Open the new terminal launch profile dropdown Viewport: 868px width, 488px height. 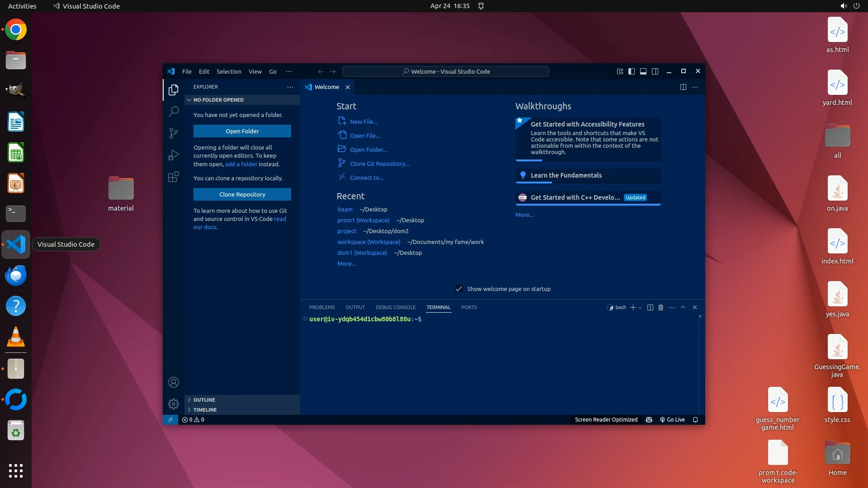coord(640,308)
